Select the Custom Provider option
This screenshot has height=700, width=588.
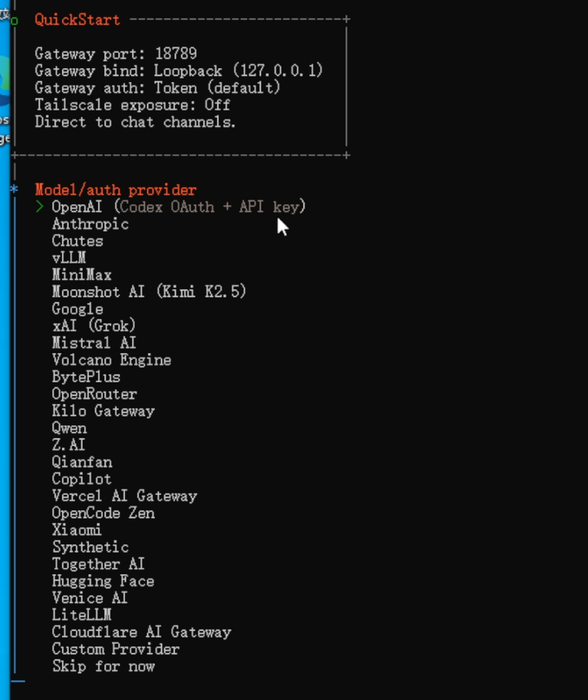pyautogui.click(x=115, y=649)
